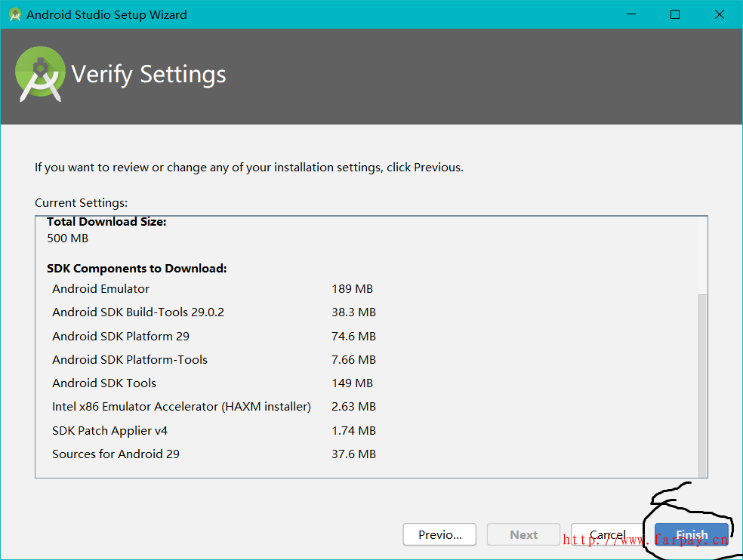
Task: Maximize the Setup Wizard window
Action: point(674,14)
